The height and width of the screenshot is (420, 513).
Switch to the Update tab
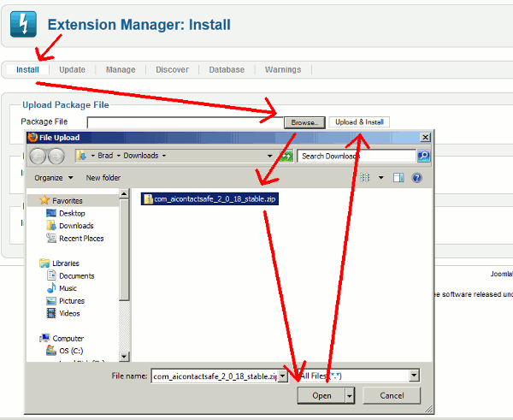pos(73,70)
